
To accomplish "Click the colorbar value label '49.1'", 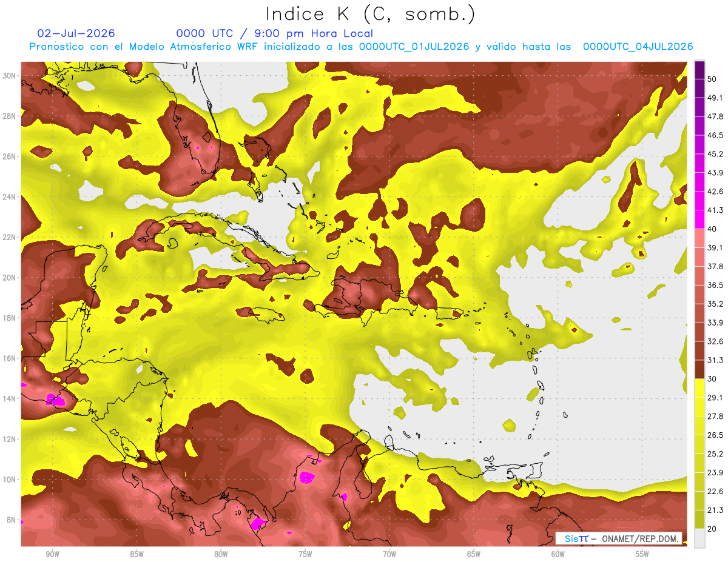I will [x=715, y=98].
